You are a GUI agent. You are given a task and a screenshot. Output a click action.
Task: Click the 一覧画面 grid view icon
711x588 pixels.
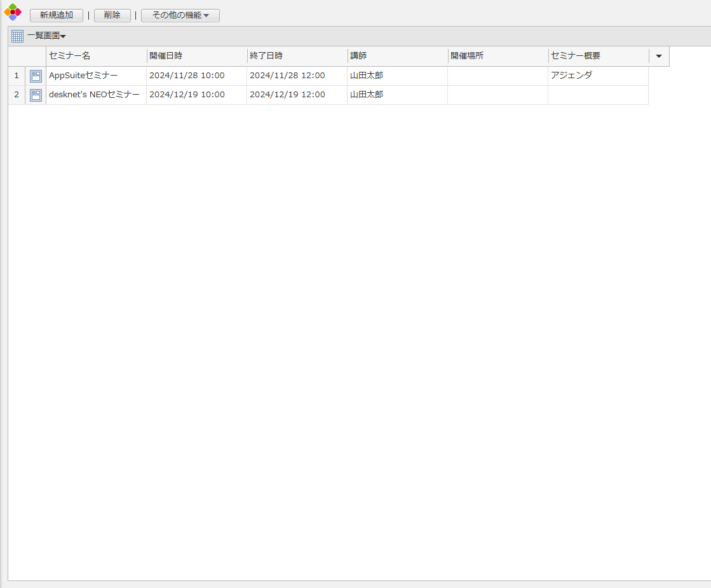pyautogui.click(x=17, y=36)
